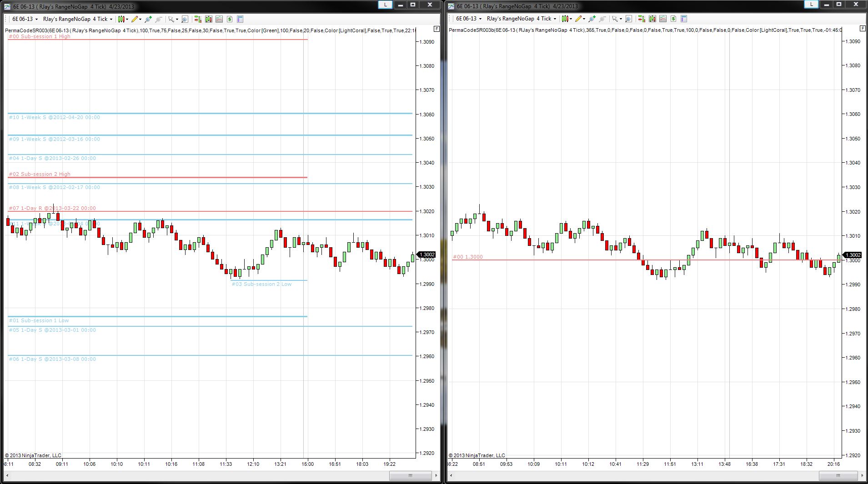Open the pencil drawing tools dropdown, right chart
Viewport: 868px width, 484px height.
[580, 19]
